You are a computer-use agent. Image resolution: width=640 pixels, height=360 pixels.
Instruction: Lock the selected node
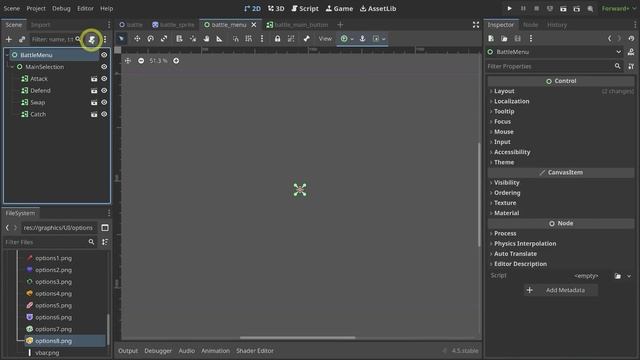point(278,39)
